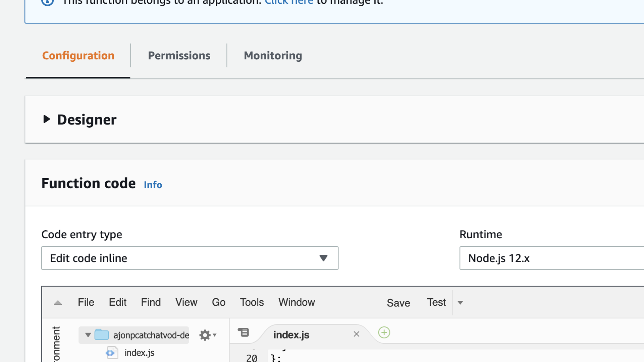Click the new tab plus icon
The height and width of the screenshot is (362, 644).
[x=384, y=333]
